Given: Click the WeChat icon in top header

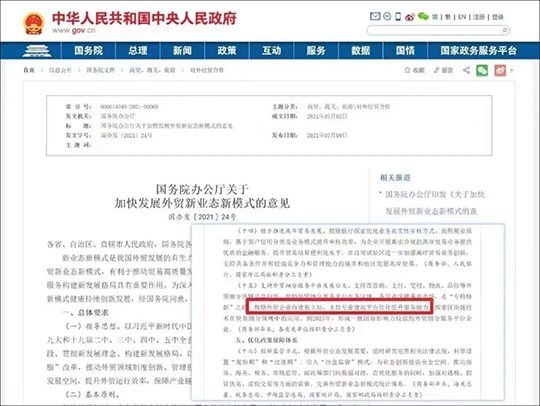Looking at the screenshot, I should click(423, 17).
